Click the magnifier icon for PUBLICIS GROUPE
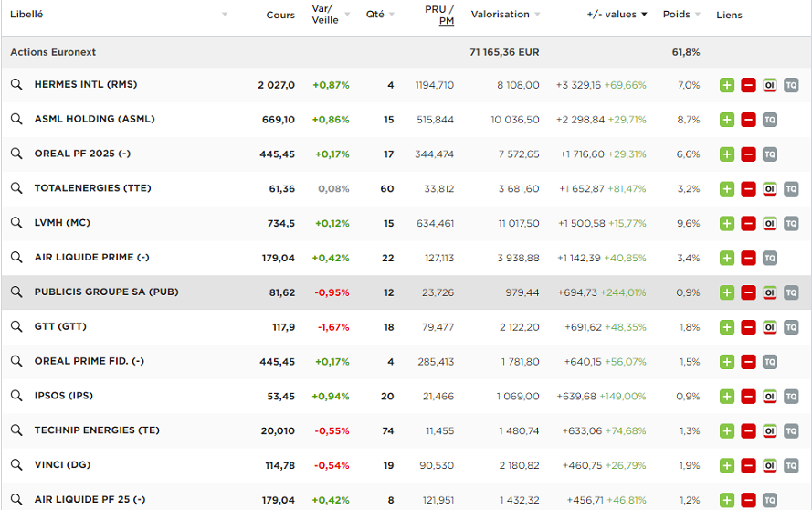The height and width of the screenshot is (510, 812). coord(16,292)
